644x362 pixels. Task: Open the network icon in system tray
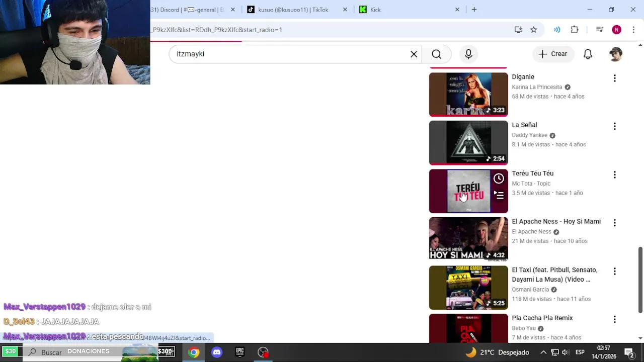[x=554, y=352]
